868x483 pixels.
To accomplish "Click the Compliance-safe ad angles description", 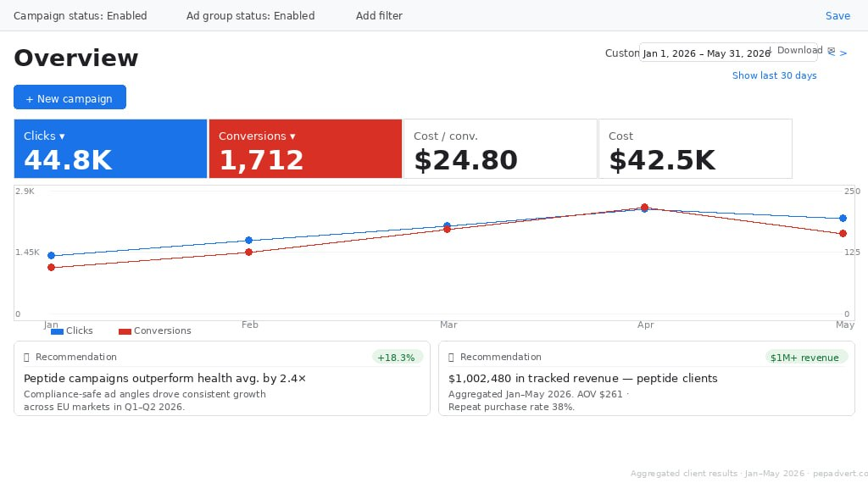I will (144, 401).
